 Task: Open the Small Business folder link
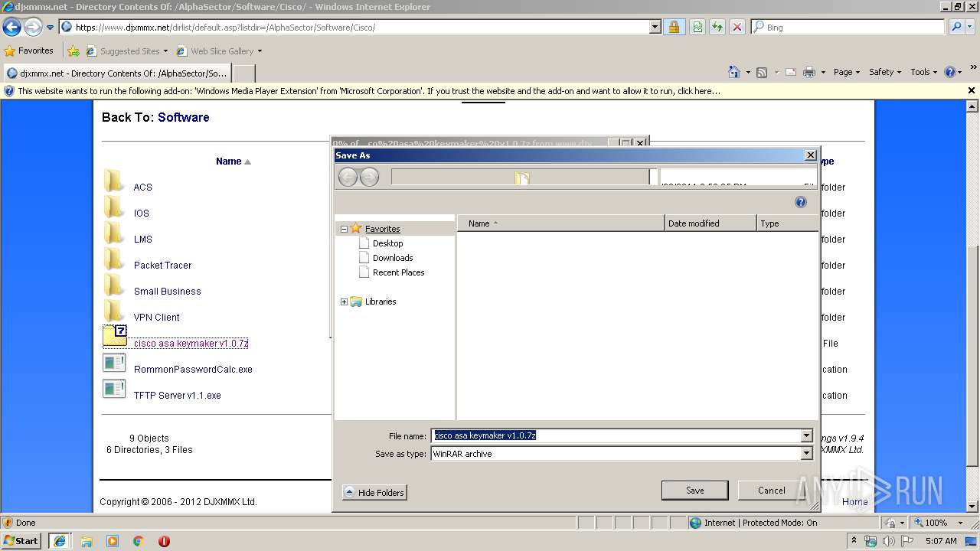[168, 292]
